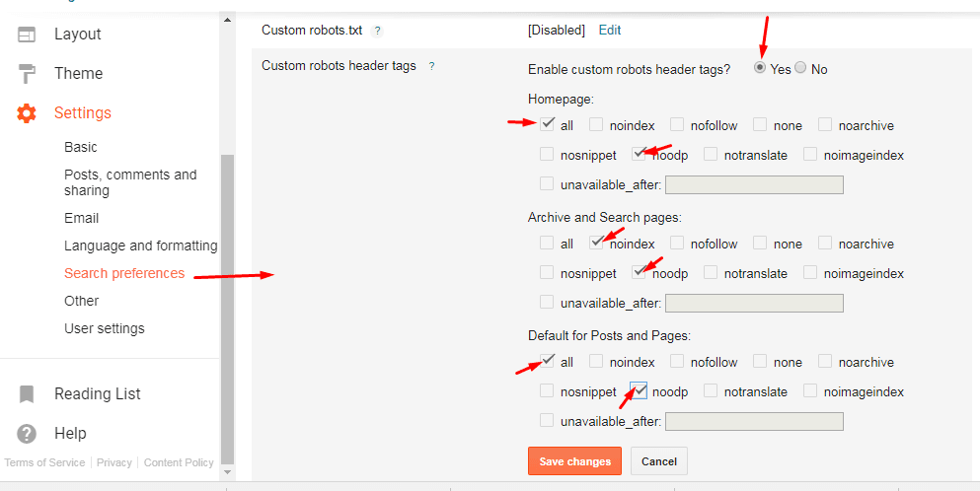This screenshot has height=491, width=980.
Task: Click the sidebar vertical scrollbar
Action: (x=228, y=296)
